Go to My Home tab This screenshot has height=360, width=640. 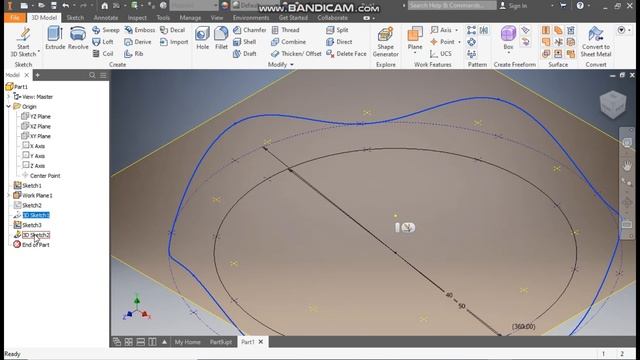[x=187, y=342]
